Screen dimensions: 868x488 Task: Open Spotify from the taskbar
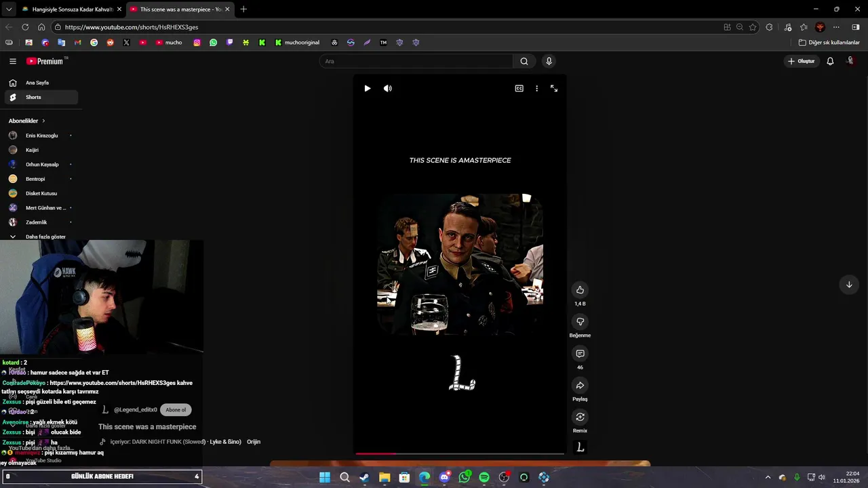(484, 477)
